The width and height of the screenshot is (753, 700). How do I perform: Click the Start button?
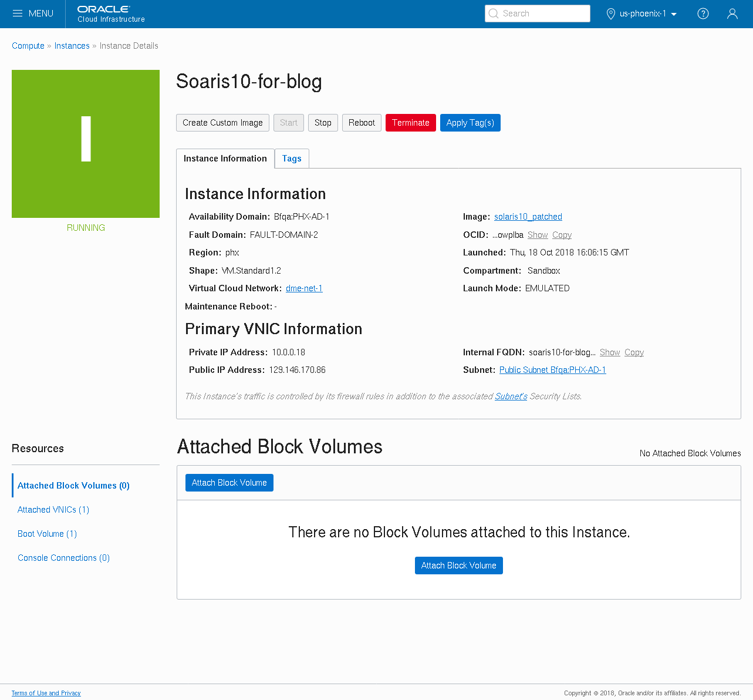[289, 123]
